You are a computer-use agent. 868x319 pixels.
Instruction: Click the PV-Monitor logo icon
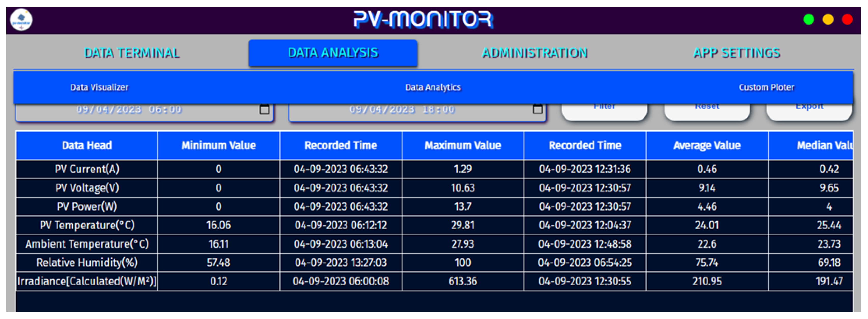coord(21,20)
